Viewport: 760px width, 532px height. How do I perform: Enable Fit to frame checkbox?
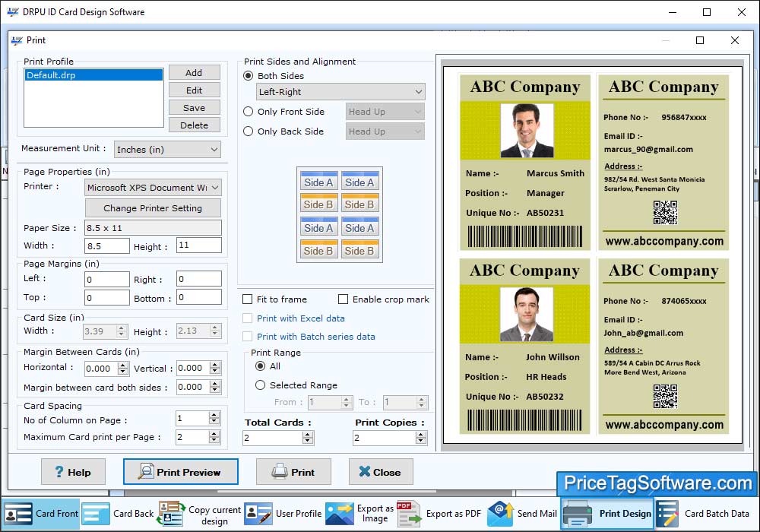[x=247, y=299]
